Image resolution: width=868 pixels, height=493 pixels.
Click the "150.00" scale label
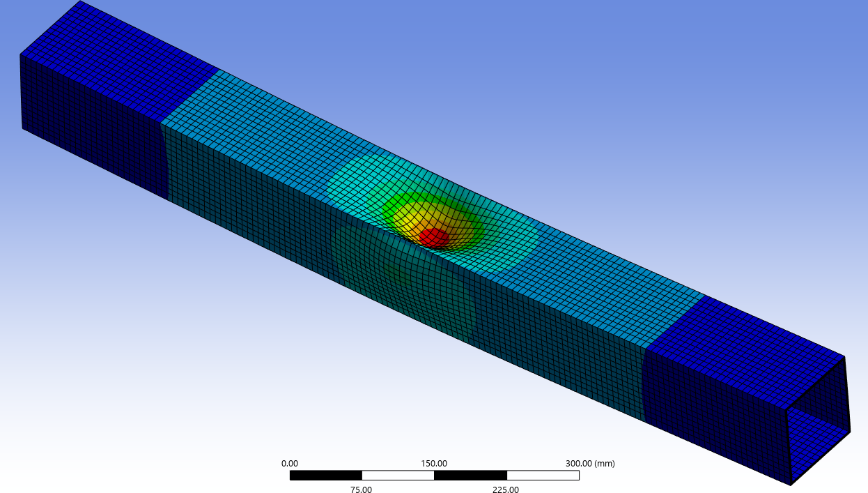[x=434, y=463]
